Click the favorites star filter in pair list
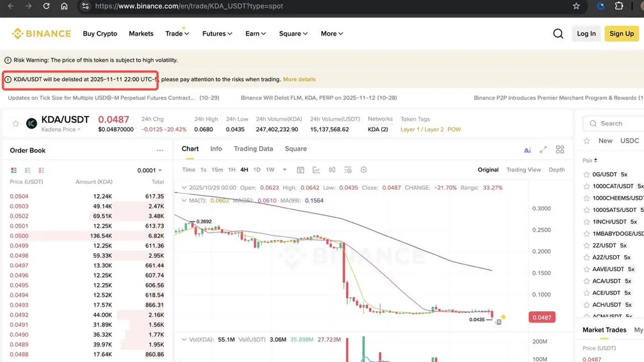The width and height of the screenshot is (644, 362). (587, 141)
